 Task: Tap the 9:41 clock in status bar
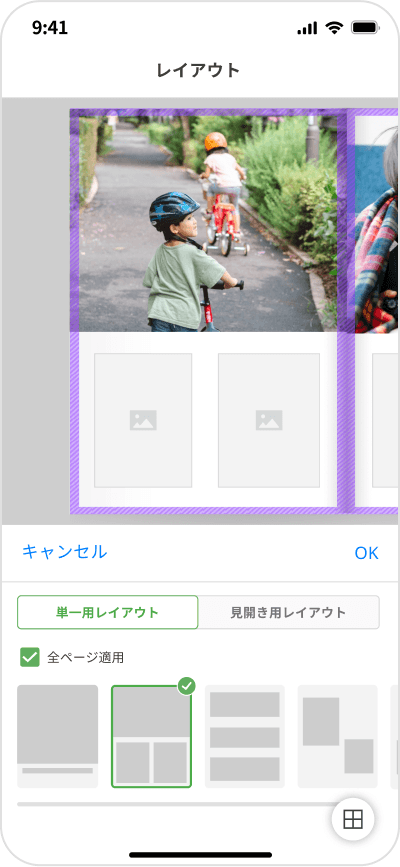50,28
